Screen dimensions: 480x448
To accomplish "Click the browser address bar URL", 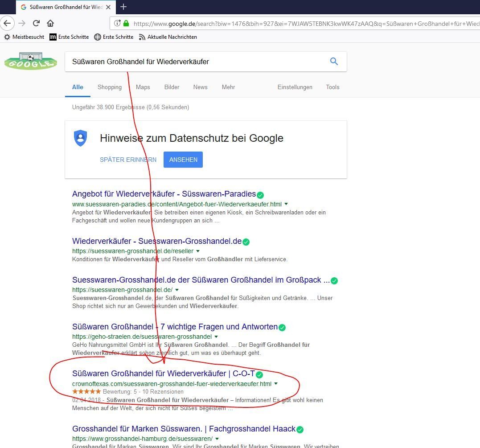I will click(x=306, y=24).
